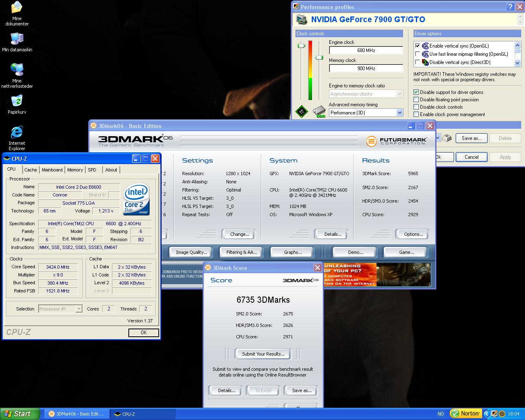Image resolution: width=525 pixels, height=420 pixels.
Task: Click the OpenGL icon beside Enable vertical sync
Action: tap(425, 46)
